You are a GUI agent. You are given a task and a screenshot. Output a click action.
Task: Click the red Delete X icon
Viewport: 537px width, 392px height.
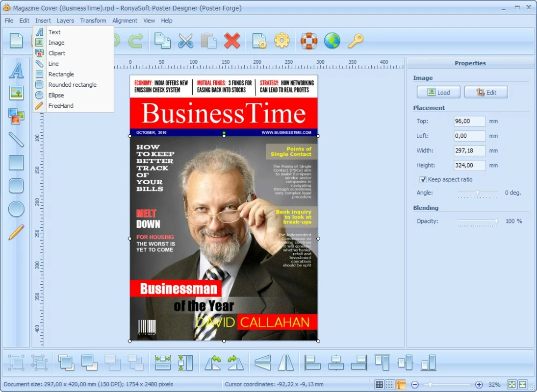(232, 41)
